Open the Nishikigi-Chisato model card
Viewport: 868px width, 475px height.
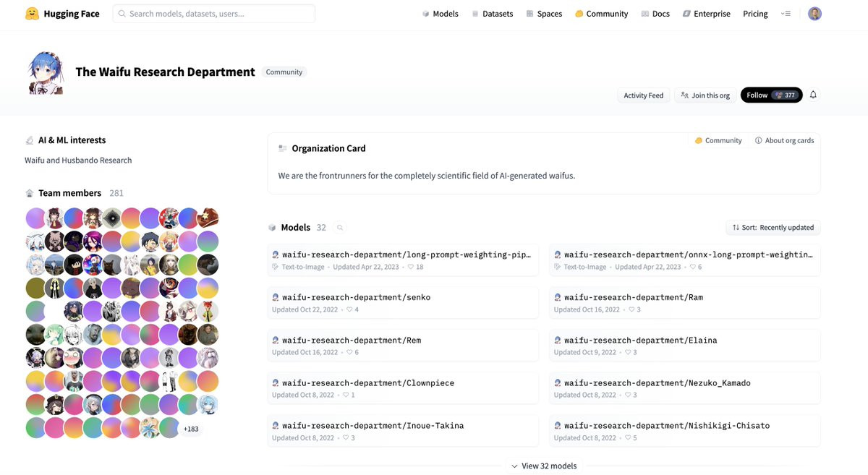tap(685, 432)
